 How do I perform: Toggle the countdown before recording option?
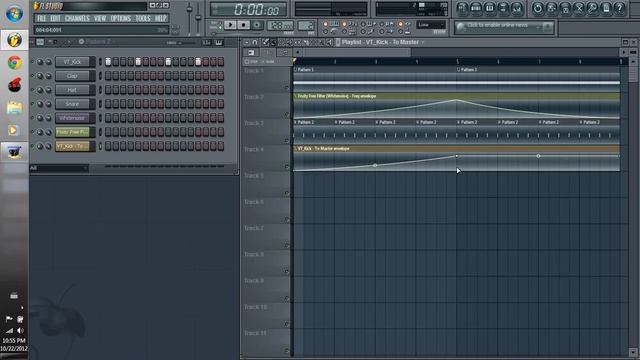coord(344,24)
